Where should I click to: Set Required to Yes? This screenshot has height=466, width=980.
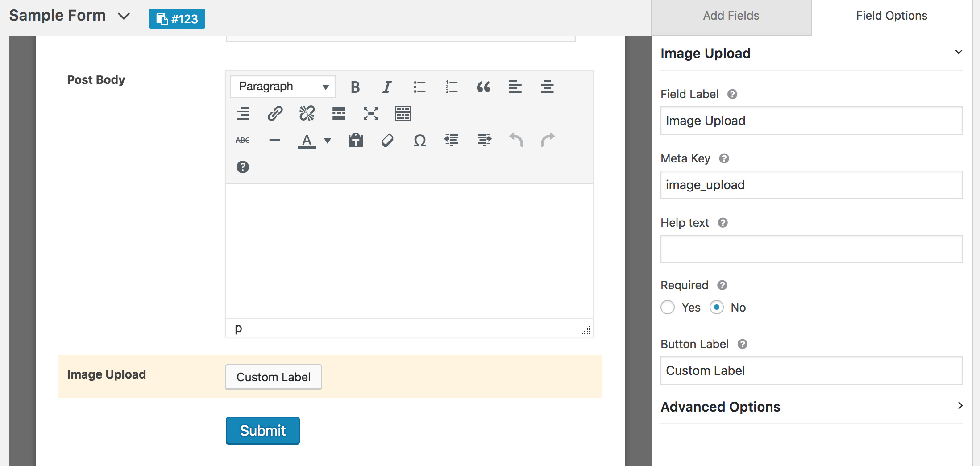point(668,308)
